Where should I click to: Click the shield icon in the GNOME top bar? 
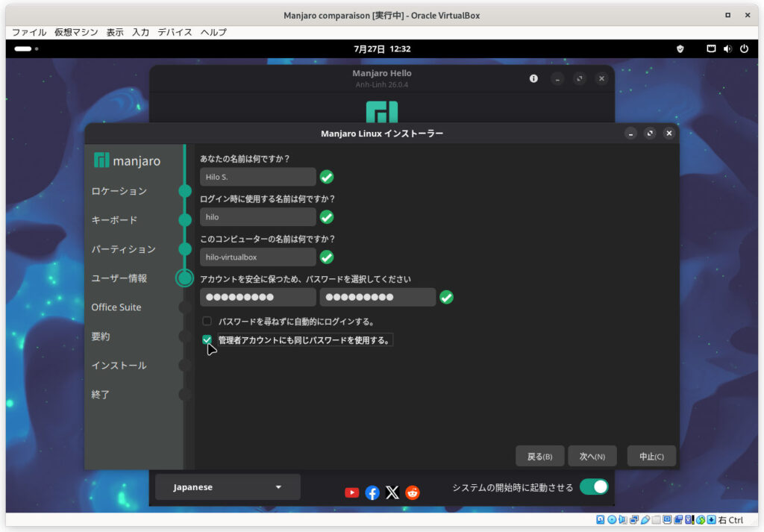click(680, 48)
